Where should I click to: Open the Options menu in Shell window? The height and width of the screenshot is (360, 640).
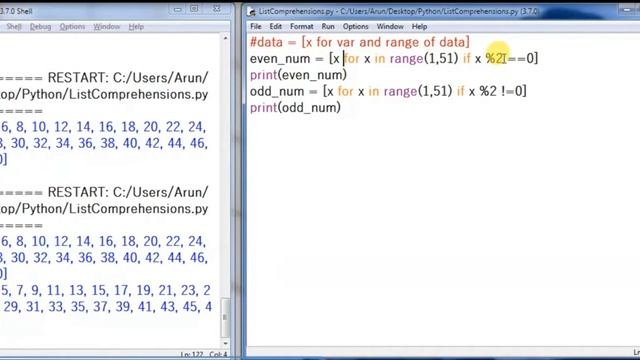[72, 27]
